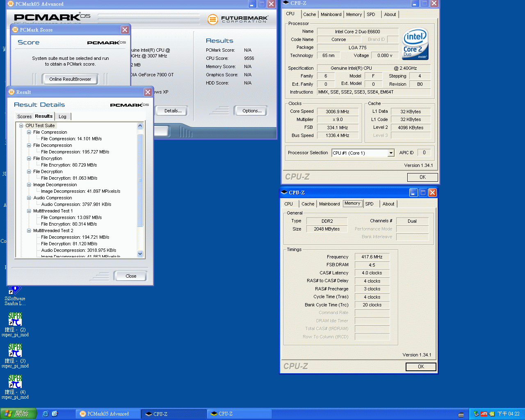Open Memory tab in upper CPU-Z

(354, 14)
